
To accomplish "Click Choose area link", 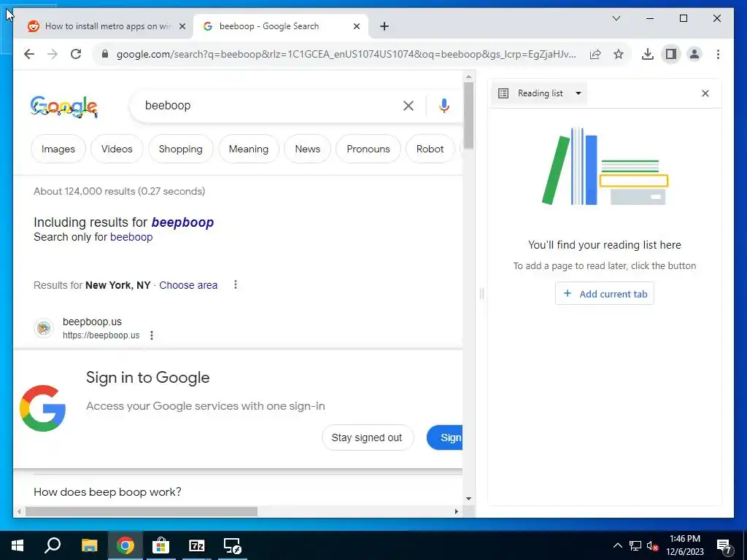I will coord(188,285).
